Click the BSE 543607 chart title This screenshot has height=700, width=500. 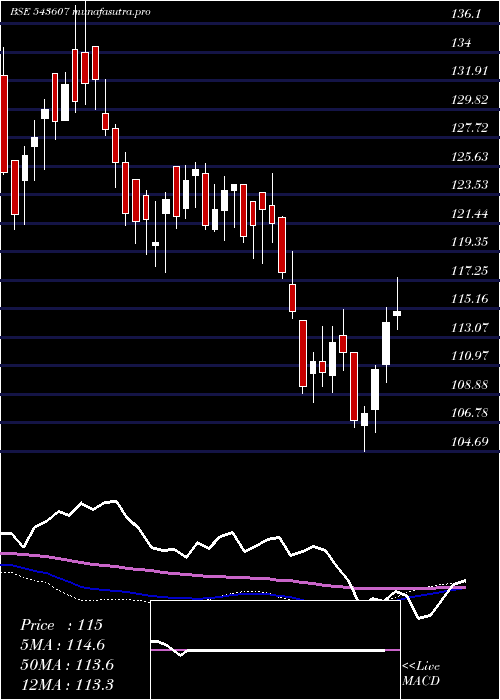coord(80,12)
